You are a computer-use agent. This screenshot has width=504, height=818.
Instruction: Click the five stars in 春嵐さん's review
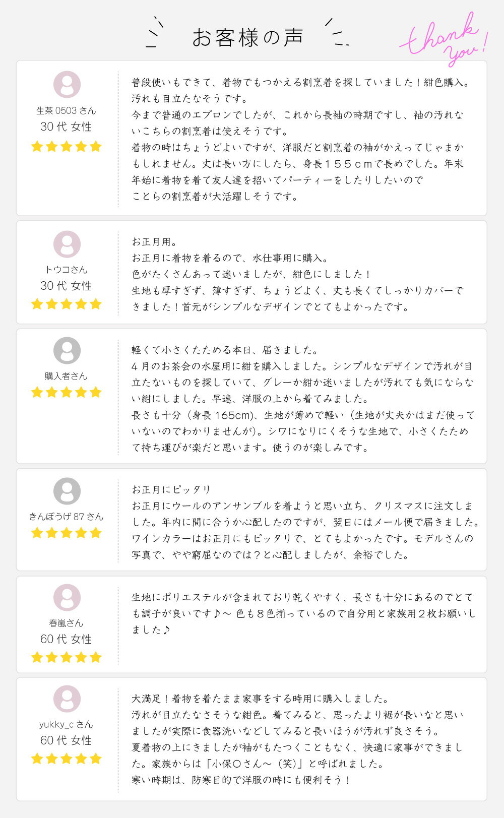click(x=67, y=657)
